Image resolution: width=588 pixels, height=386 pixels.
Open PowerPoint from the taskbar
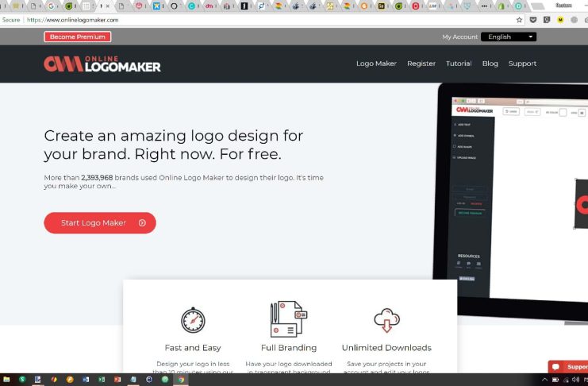(x=117, y=380)
